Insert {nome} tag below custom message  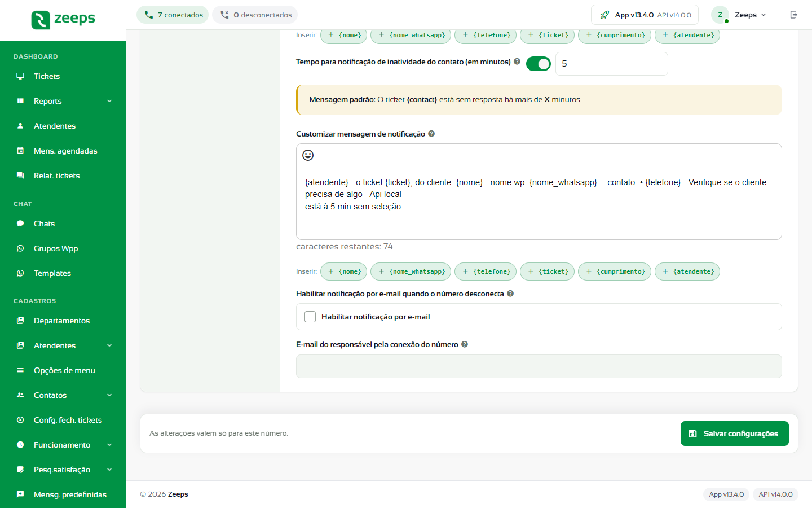pos(344,271)
